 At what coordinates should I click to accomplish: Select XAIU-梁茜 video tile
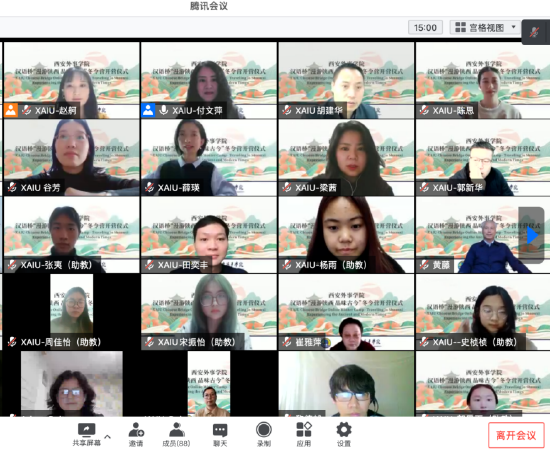pos(346,157)
